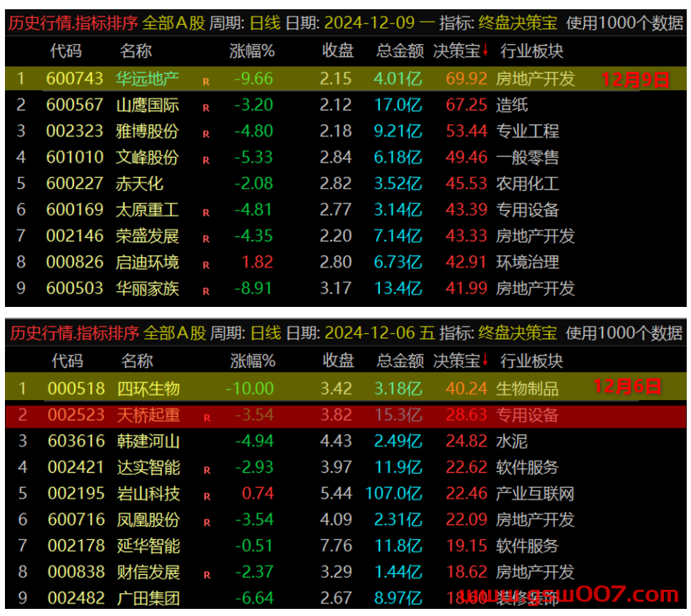Click the 终盘决策宝 indicator name in the top title
This screenshot has height=616, width=691.
pos(518,23)
